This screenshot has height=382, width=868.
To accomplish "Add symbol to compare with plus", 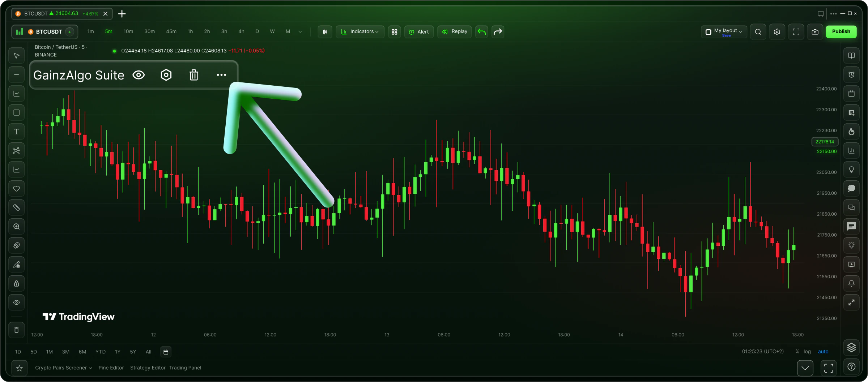I will click(x=69, y=32).
